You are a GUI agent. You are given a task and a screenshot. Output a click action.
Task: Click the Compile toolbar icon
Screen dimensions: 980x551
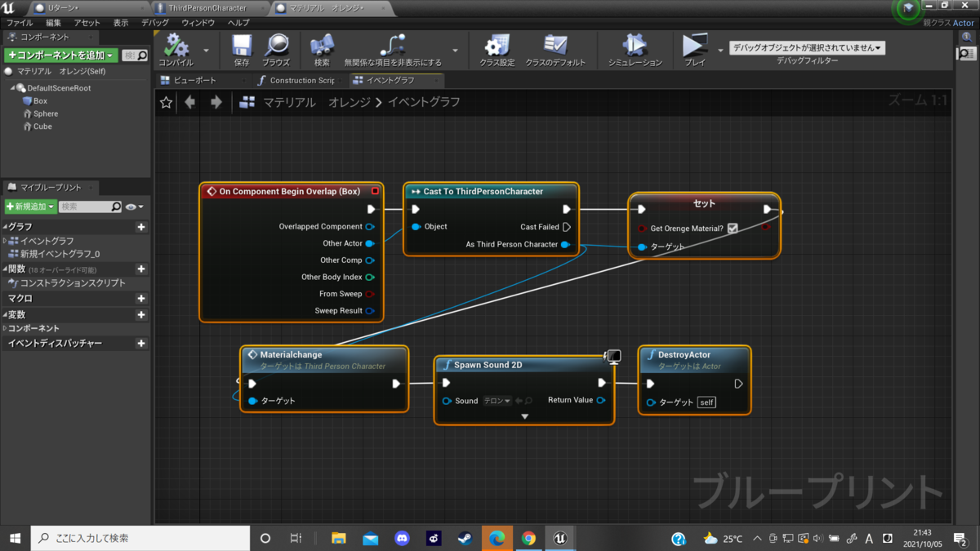click(x=176, y=45)
